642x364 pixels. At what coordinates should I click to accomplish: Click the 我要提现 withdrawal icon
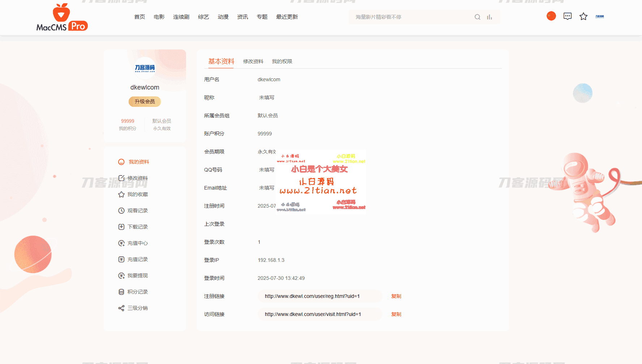(x=121, y=276)
